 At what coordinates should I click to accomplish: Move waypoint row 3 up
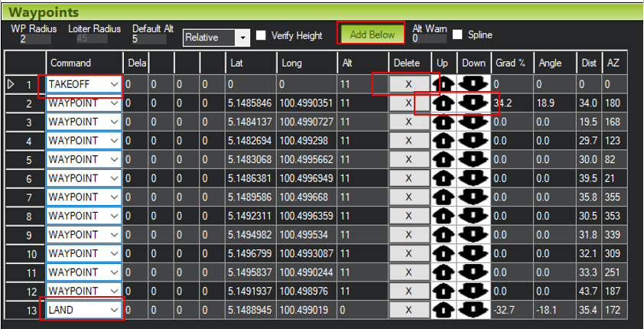[444, 122]
